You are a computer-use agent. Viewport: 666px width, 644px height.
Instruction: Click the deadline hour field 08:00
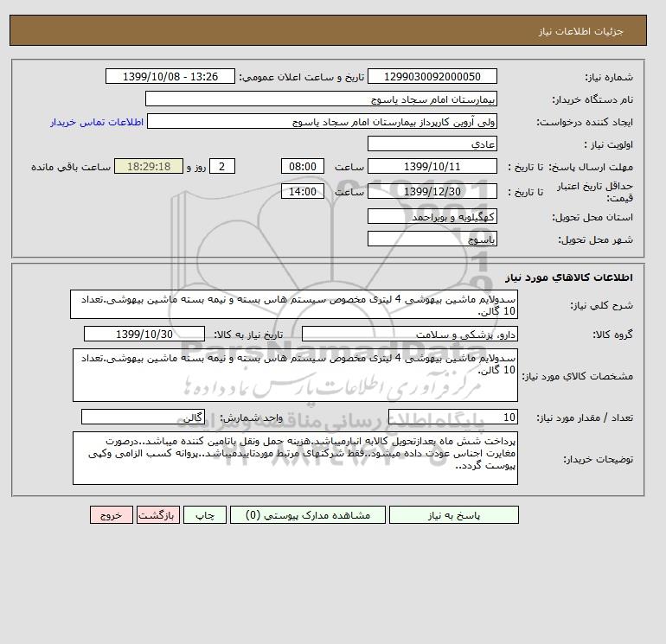303,167
